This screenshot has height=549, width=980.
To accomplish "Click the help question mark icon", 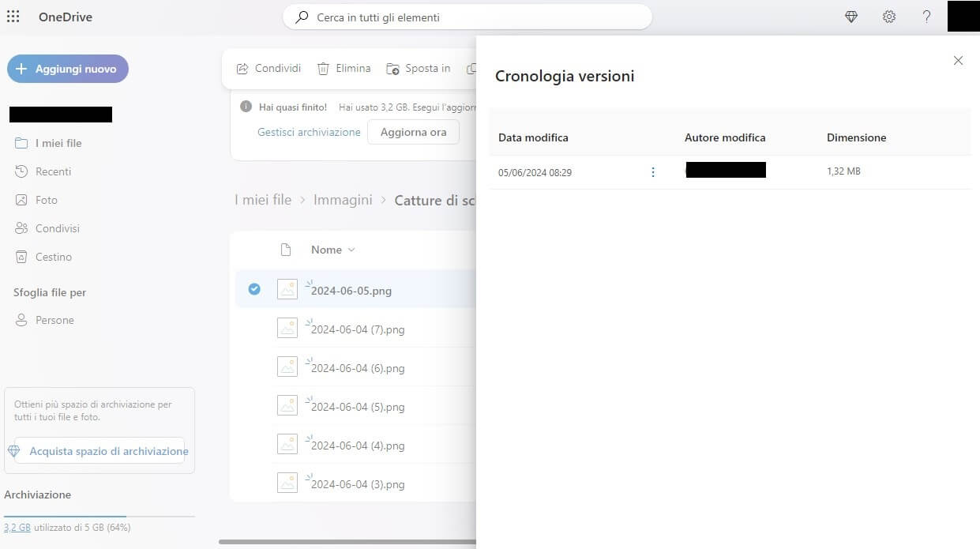I will (926, 17).
